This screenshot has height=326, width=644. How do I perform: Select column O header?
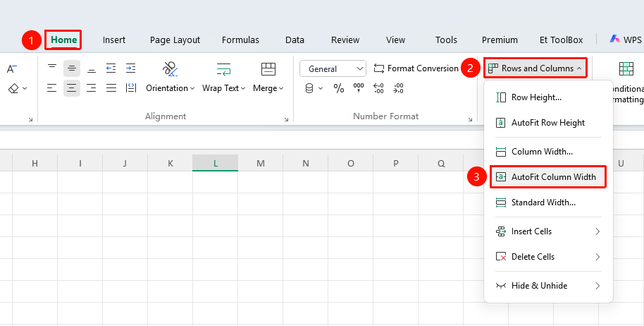pos(350,163)
